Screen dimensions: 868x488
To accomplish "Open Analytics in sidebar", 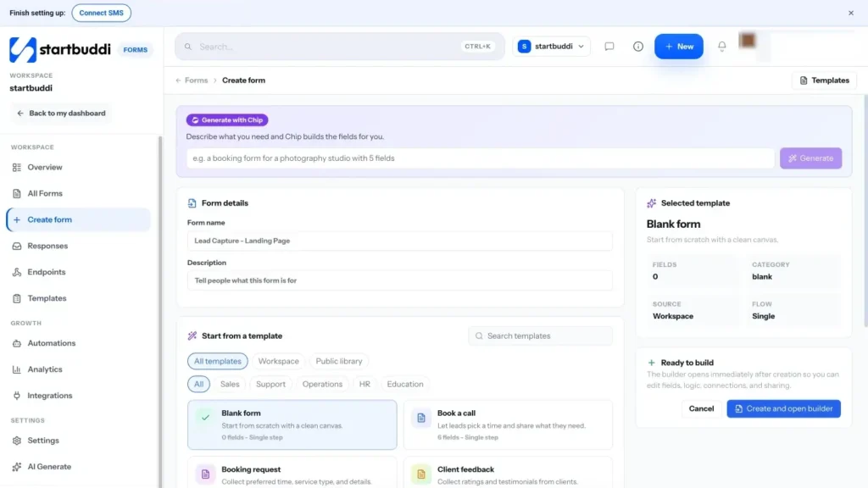I will click(x=78, y=369).
